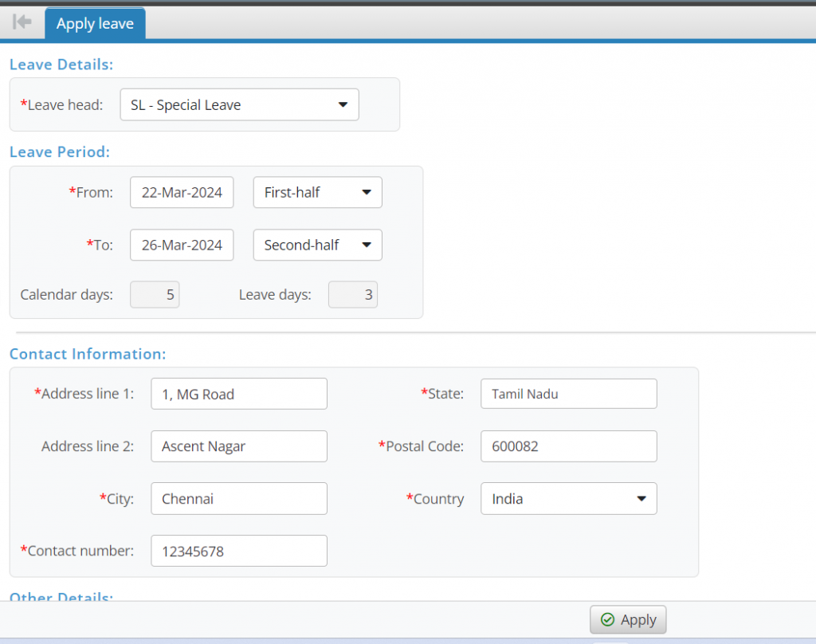Click the Address line 2 field

pyautogui.click(x=239, y=446)
